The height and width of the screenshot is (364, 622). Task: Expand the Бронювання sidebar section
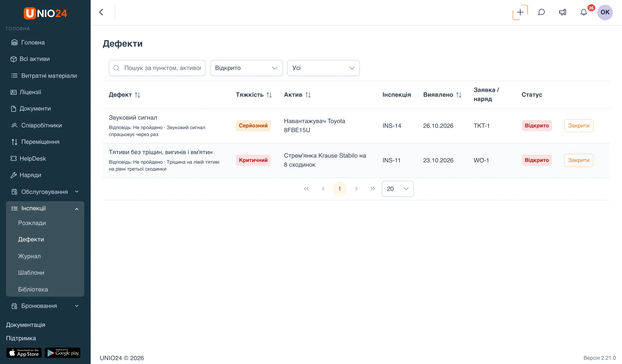(45, 306)
